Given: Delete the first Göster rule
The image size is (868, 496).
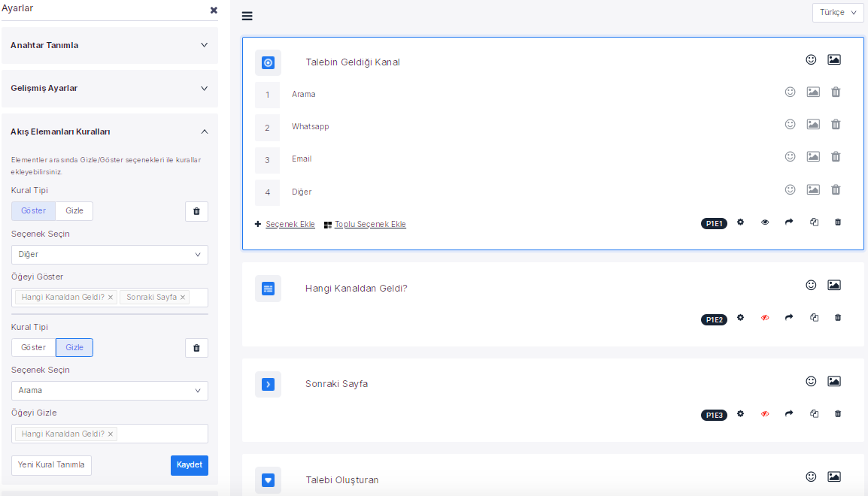Looking at the screenshot, I should coord(196,211).
